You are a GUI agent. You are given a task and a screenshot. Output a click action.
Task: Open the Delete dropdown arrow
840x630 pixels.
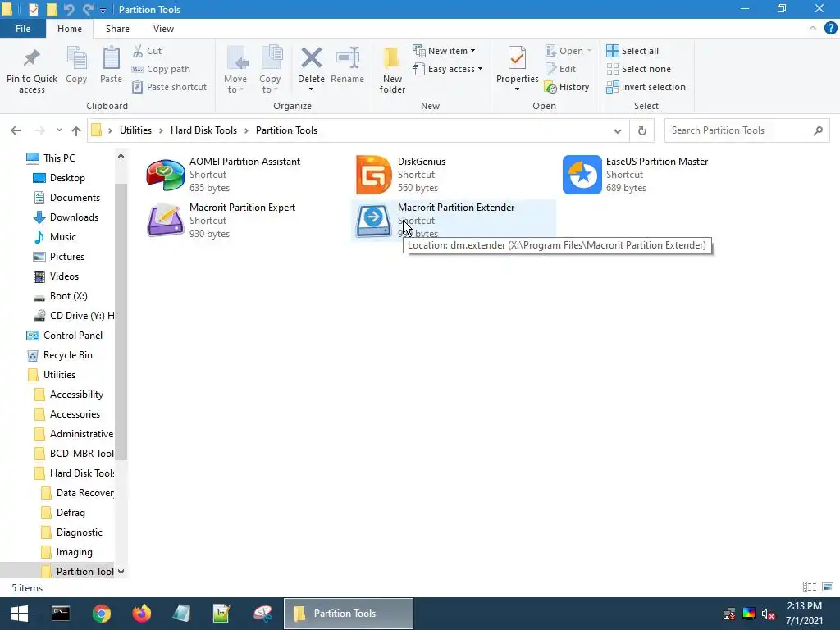click(311, 89)
